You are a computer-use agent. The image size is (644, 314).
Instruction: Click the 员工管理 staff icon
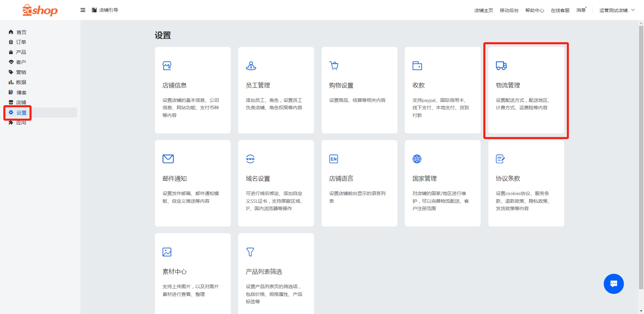point(251,66)
